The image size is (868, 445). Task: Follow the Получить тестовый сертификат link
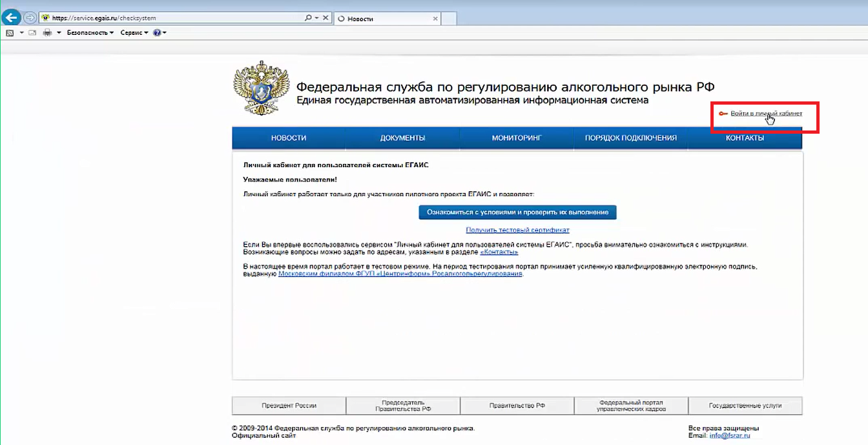click(517, 230)
